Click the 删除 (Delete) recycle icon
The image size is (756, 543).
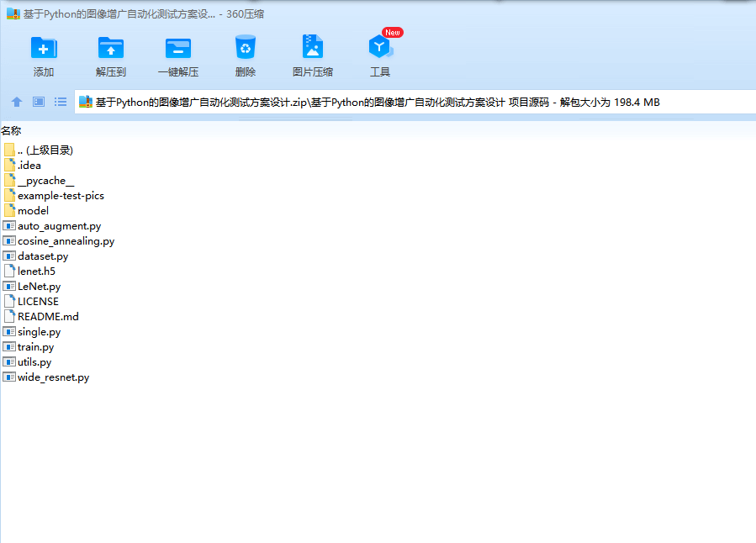246,47
